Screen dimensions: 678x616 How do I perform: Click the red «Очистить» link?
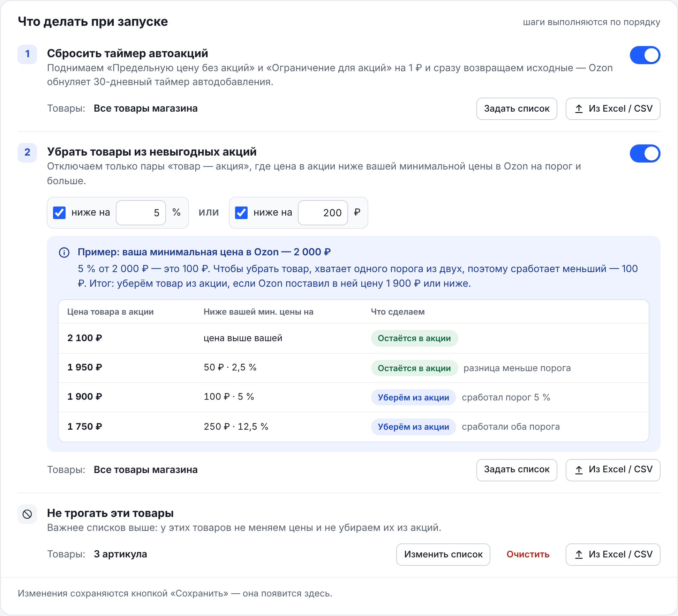[528, 554]
